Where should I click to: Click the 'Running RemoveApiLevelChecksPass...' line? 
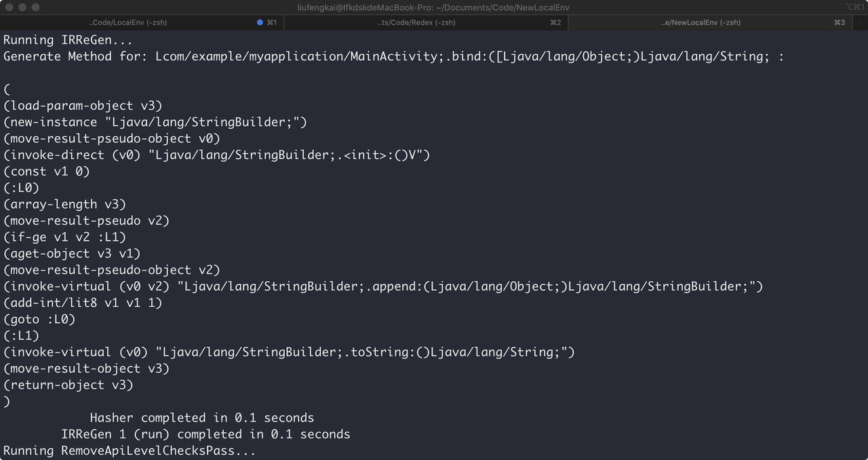[x=130, y=451]
